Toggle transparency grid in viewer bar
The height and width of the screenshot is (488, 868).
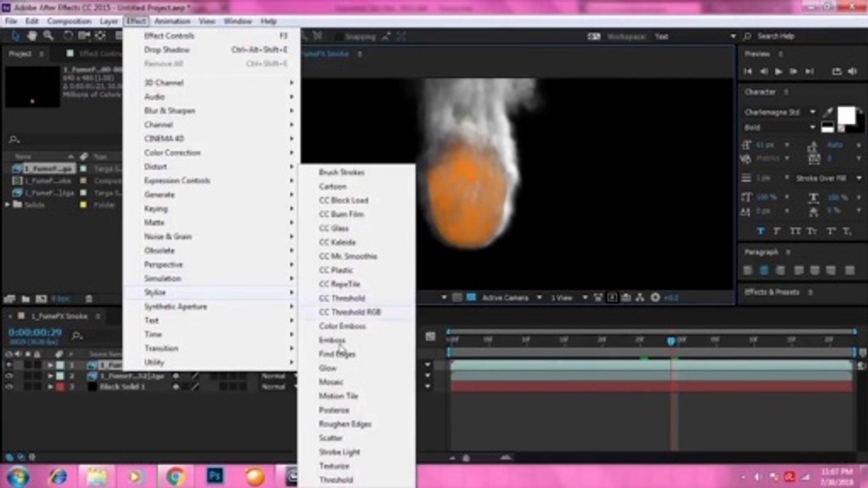point(471,297)
